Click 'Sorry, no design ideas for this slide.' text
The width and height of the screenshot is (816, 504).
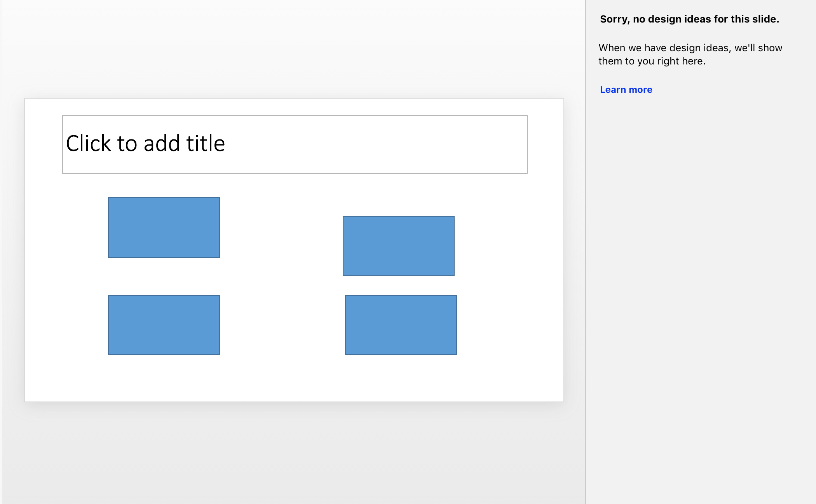689,19
